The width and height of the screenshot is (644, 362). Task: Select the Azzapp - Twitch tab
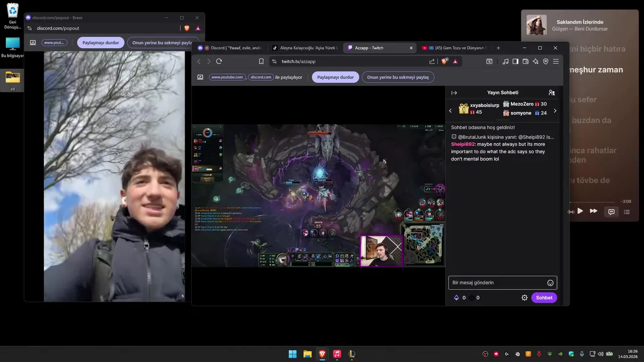click(x=380, y=48)
